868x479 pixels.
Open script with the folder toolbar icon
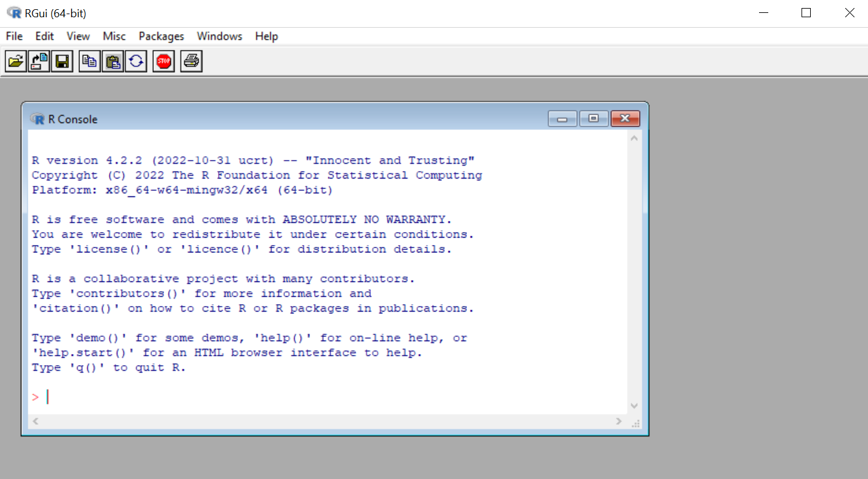click(16, 61)
